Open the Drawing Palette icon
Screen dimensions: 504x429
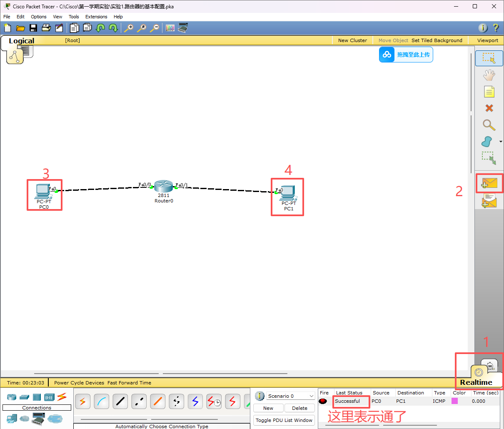[170, 28]
